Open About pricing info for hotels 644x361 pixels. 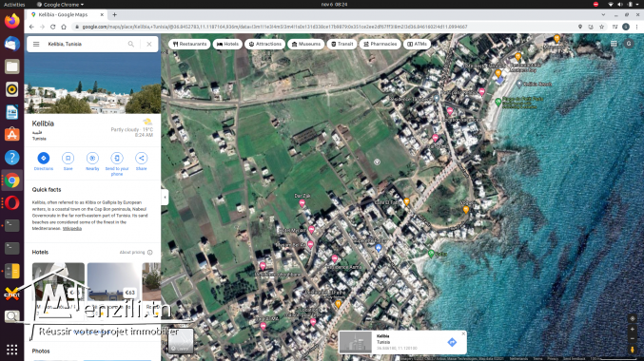pyautogui.click(x=136, y=253)
